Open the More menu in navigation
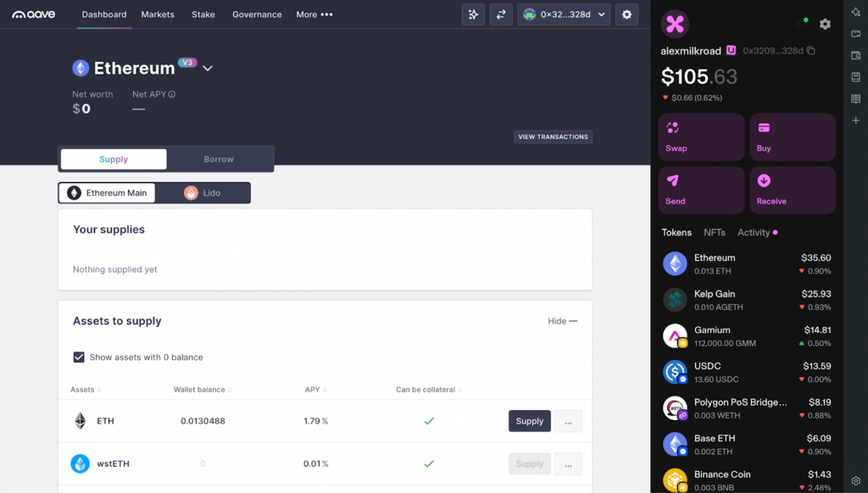868x493 pixels. pos(314,14)
